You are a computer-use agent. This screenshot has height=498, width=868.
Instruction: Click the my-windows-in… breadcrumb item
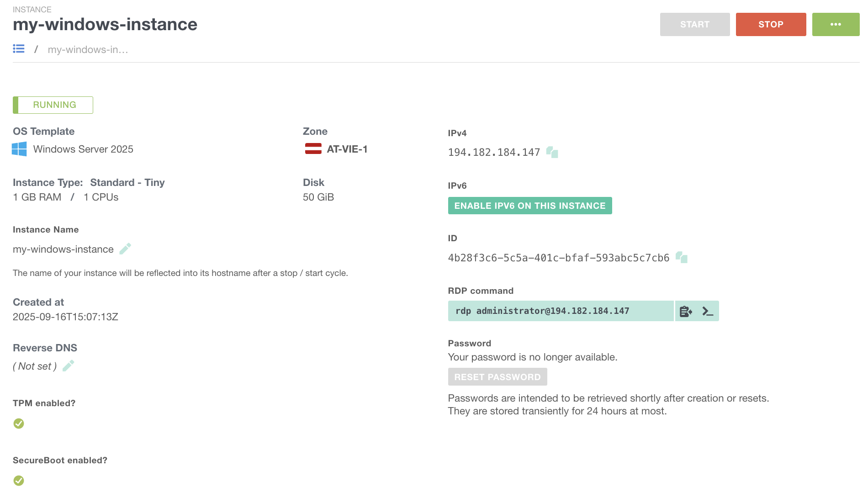click(x=88, y=49)
